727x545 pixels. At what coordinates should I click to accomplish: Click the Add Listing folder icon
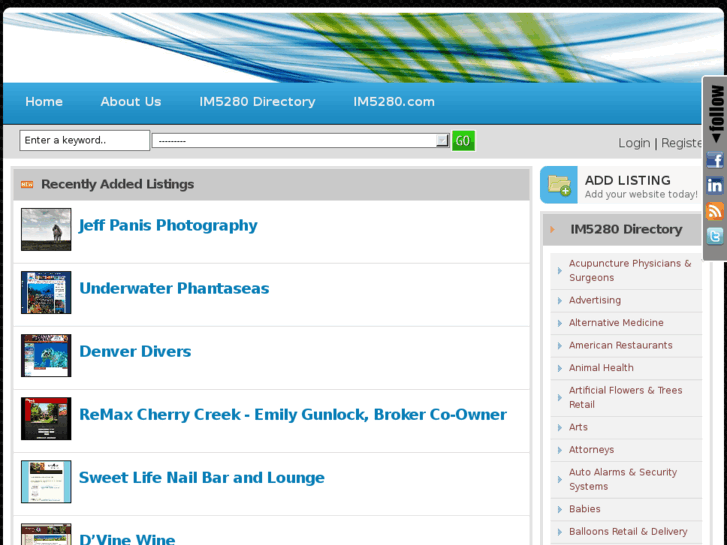point(559,185)
